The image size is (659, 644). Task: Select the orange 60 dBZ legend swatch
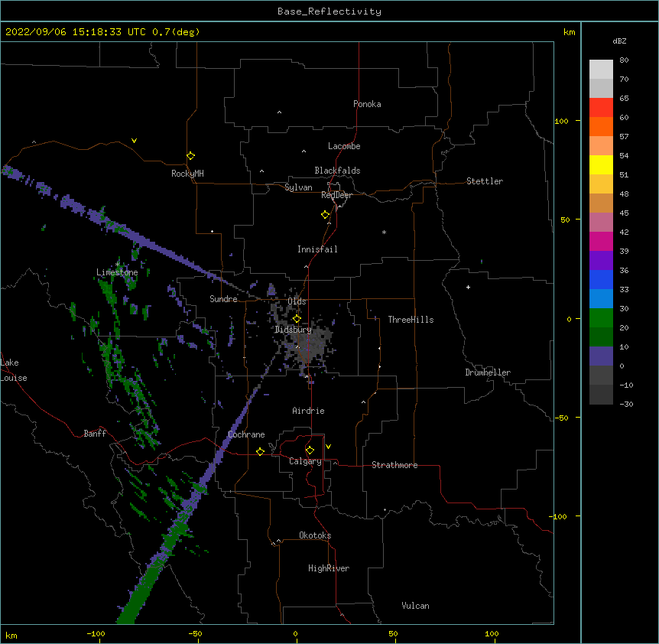click(601, 126)
